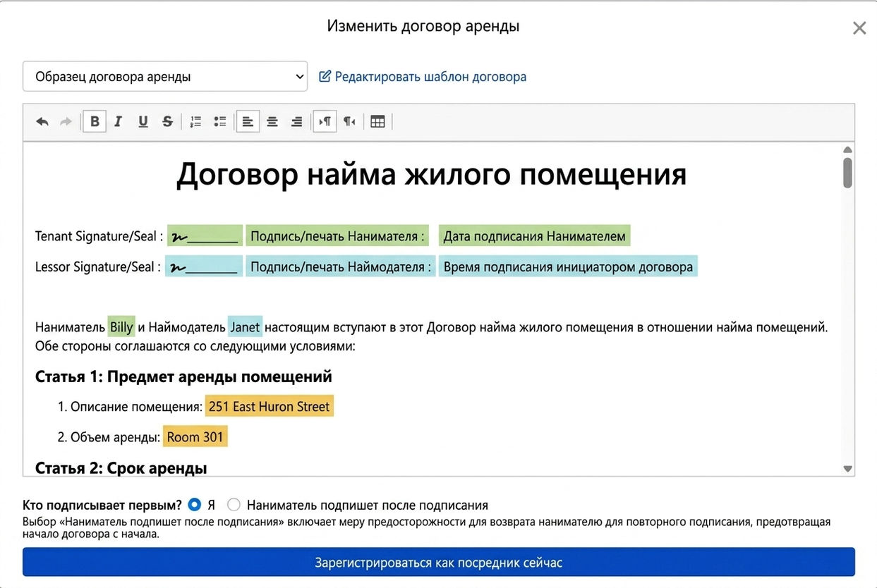The image size is (877, 588).
Task: Click the Janet lessor name field
Action: [245, 326]
